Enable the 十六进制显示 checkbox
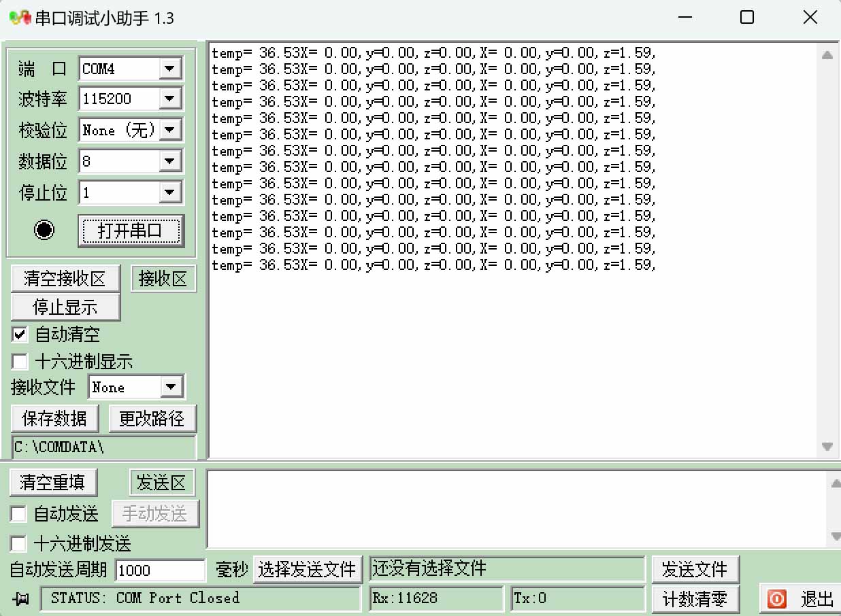The height and width of the screenshot is (616, 841). point(20,362)
